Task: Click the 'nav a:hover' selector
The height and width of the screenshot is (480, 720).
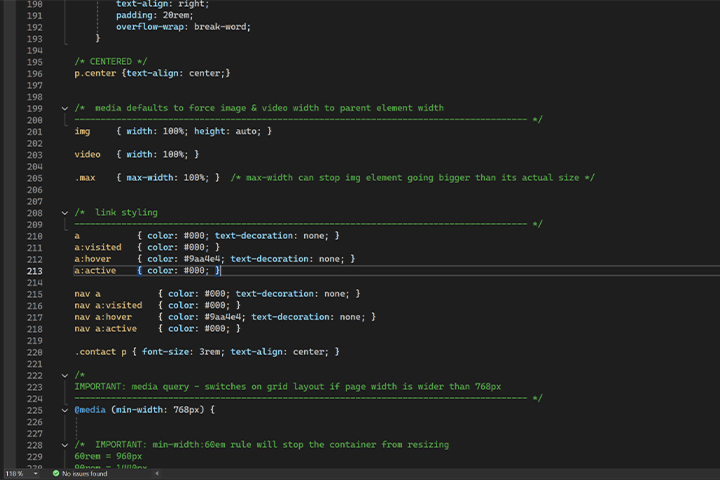Action: [x=103, y=317]
